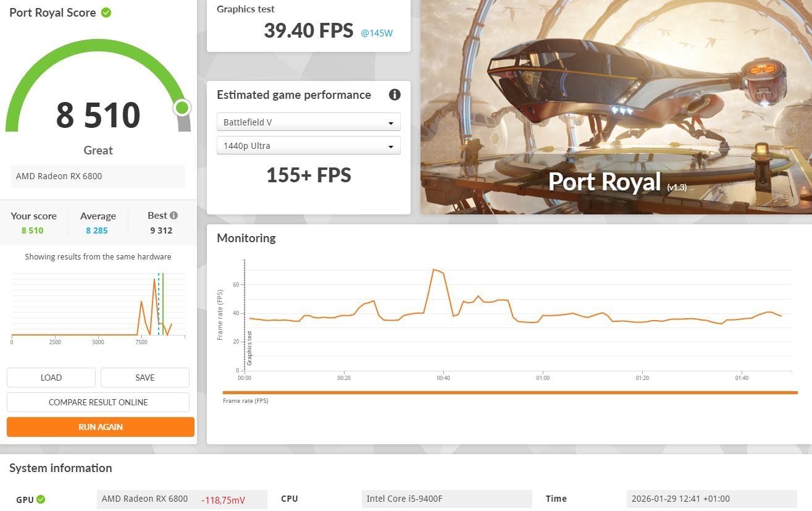Screen dimensions: 812x511
Task: Click the SAVE button
Action: 145,378
